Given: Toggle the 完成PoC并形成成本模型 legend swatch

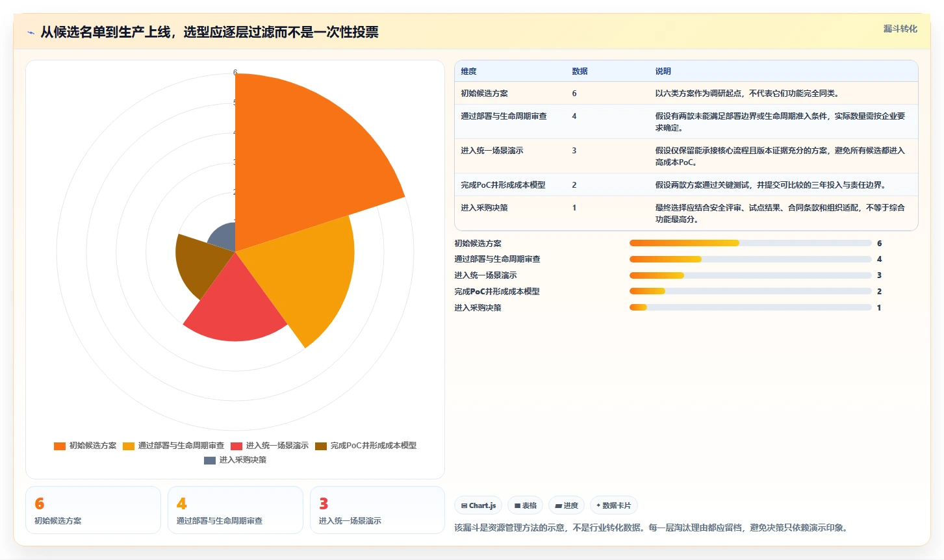Looking at the screenshot, I should coord(321,446).
